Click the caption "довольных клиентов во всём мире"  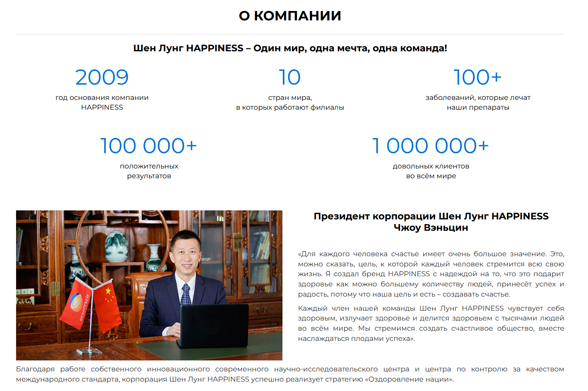[431, 171]
